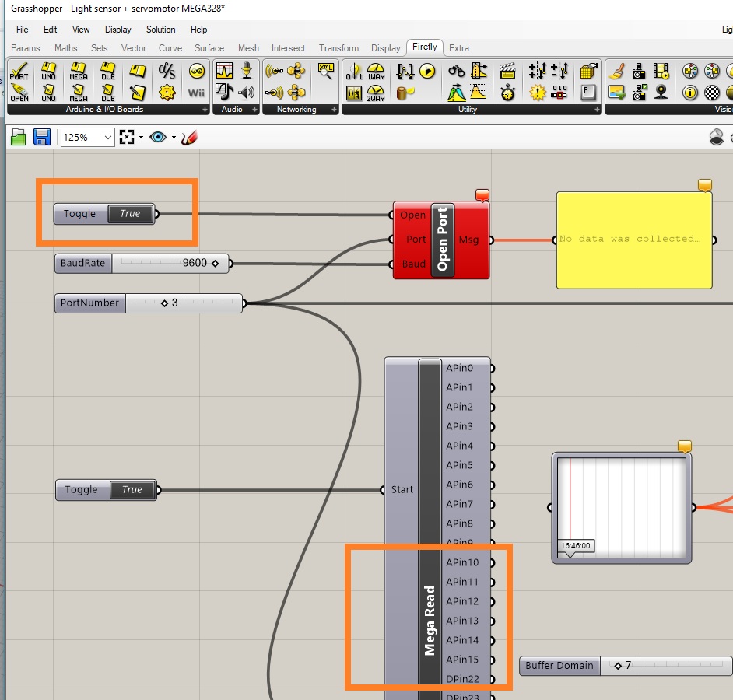This screenshot has width=733, height=700.
Task: Click the yellow gear icon in Arduino panel
Action: [x=167, y=93]
